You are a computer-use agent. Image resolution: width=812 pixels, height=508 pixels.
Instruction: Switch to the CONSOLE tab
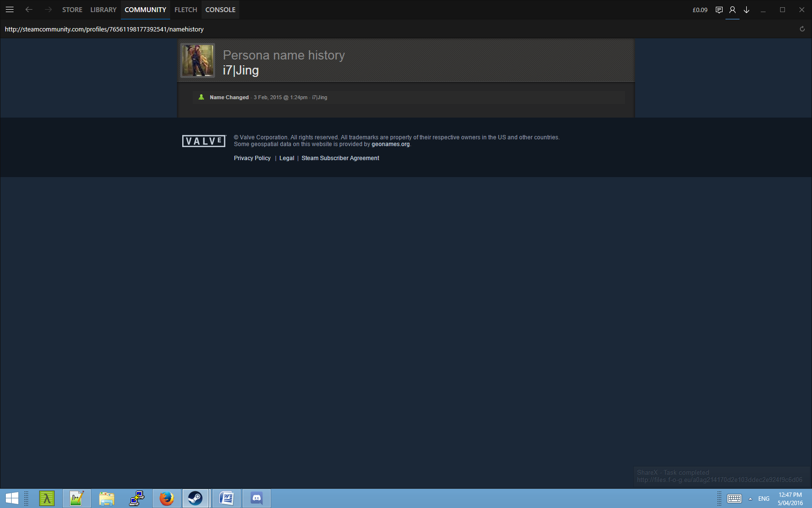pyautogui.click(x=220, y=10)
